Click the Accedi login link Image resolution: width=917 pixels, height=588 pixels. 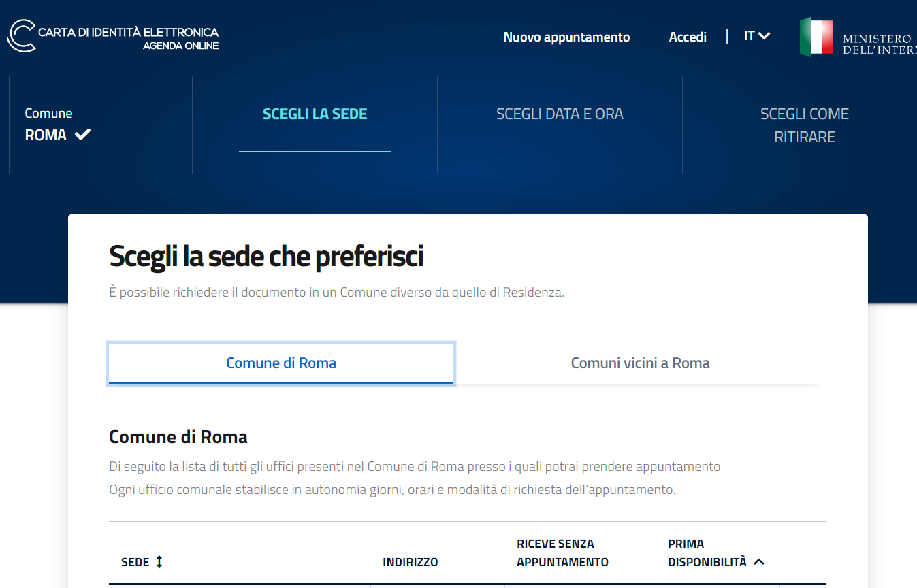tap(688, 37)
